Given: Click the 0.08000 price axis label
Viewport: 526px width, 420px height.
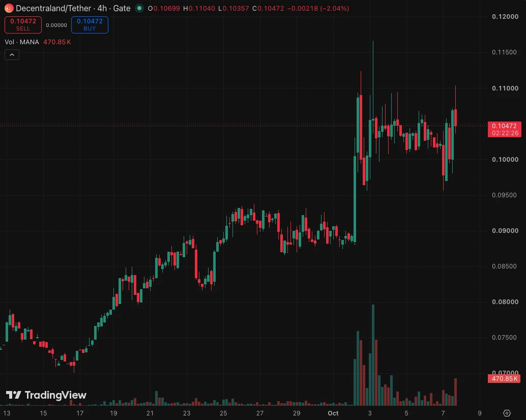Looking at the screenshot, I should click(505, 302).
